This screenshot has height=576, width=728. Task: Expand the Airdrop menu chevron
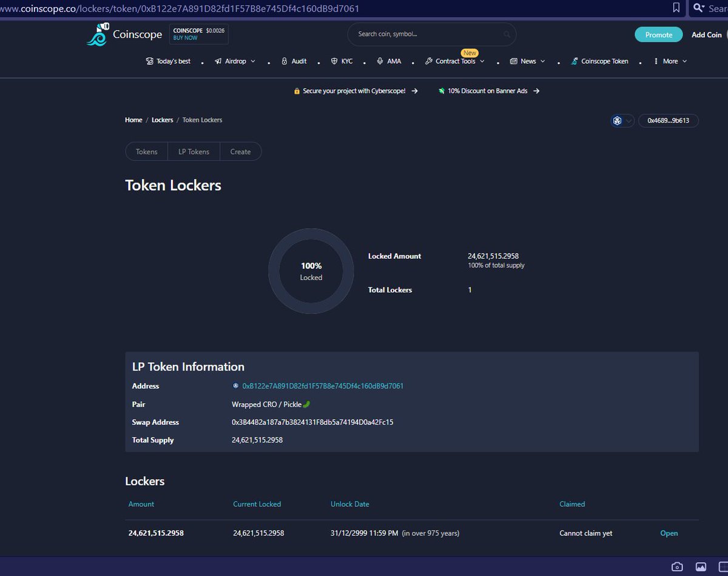click(x=253, y=61)
